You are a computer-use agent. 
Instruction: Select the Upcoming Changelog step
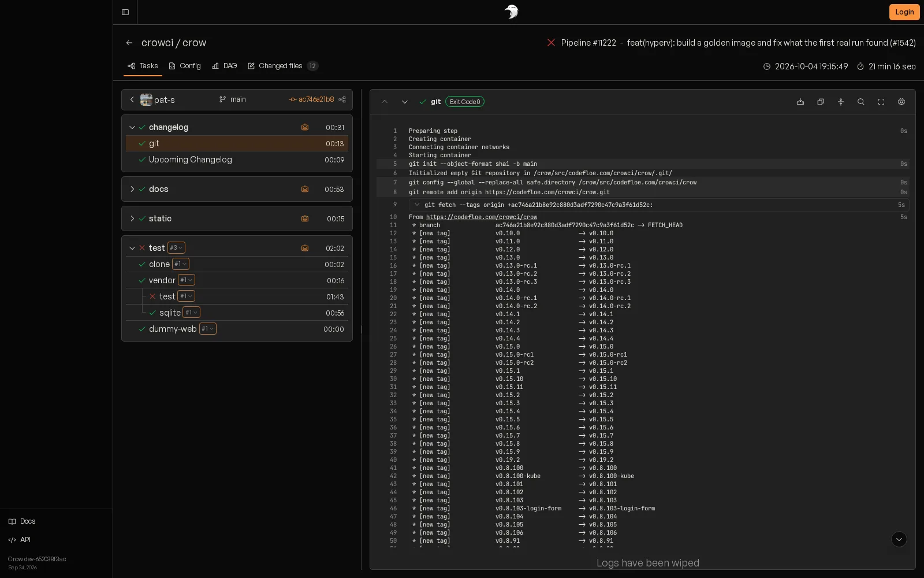click(x=237, y=160)
